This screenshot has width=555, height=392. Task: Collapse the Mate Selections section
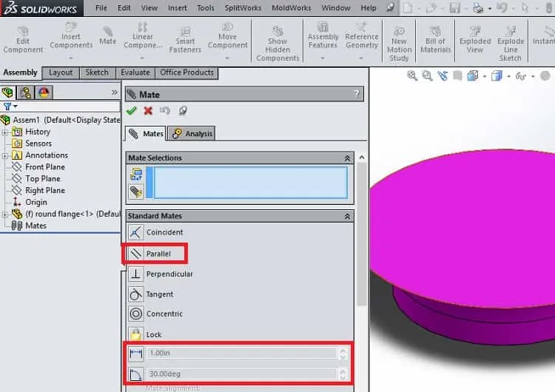tap(347, 158)
